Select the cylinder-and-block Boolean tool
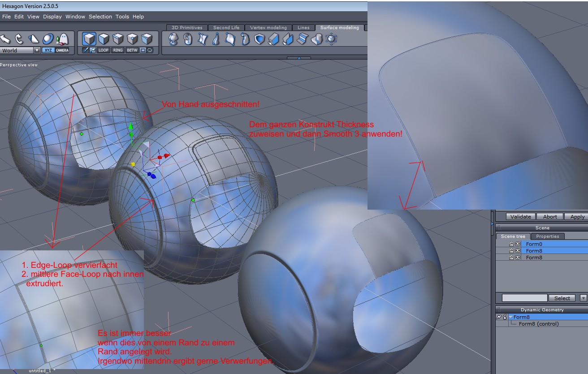 (x=316, y=39)
